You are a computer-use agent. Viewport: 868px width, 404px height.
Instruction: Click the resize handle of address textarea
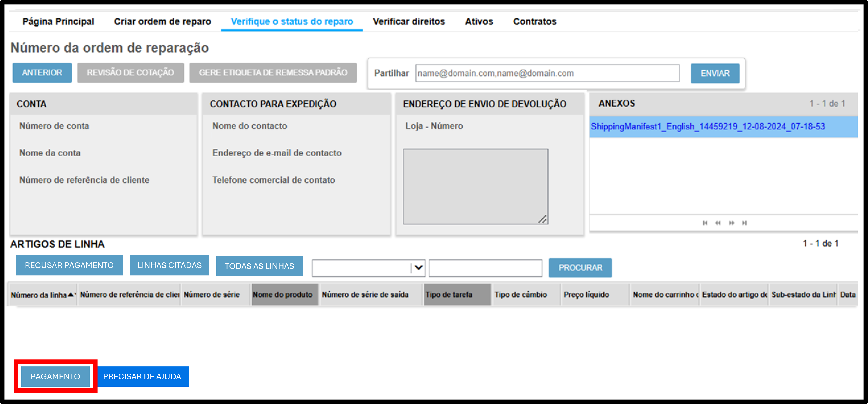542,219
